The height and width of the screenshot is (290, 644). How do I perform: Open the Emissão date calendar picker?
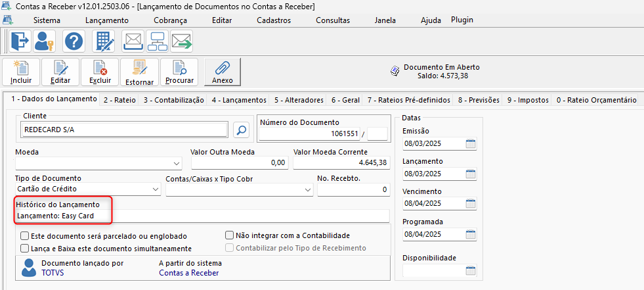click(x=471, y=144)
